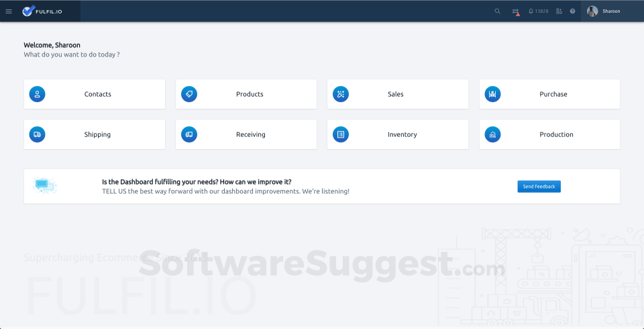Click the Production factory icon
The height and width of the screenshot is (329, 644).
tap(492, 134)
